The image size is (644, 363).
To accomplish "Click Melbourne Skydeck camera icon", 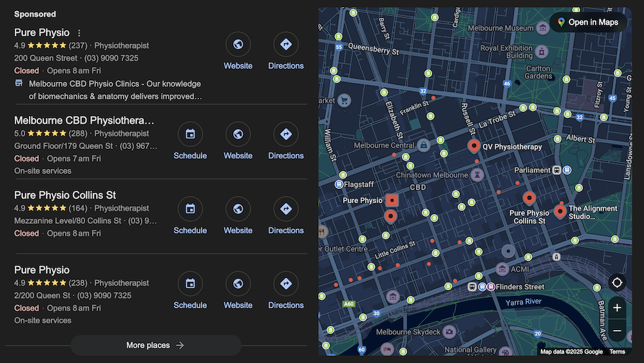I will click(x=450, y=331).
